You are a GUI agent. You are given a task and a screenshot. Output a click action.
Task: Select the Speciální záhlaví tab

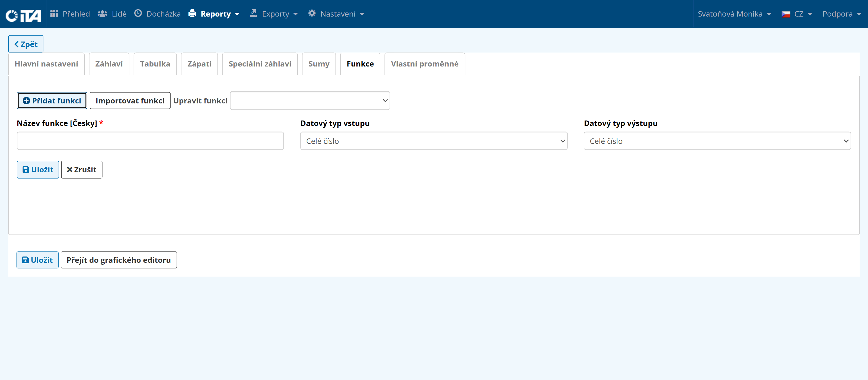pos(260,64)
